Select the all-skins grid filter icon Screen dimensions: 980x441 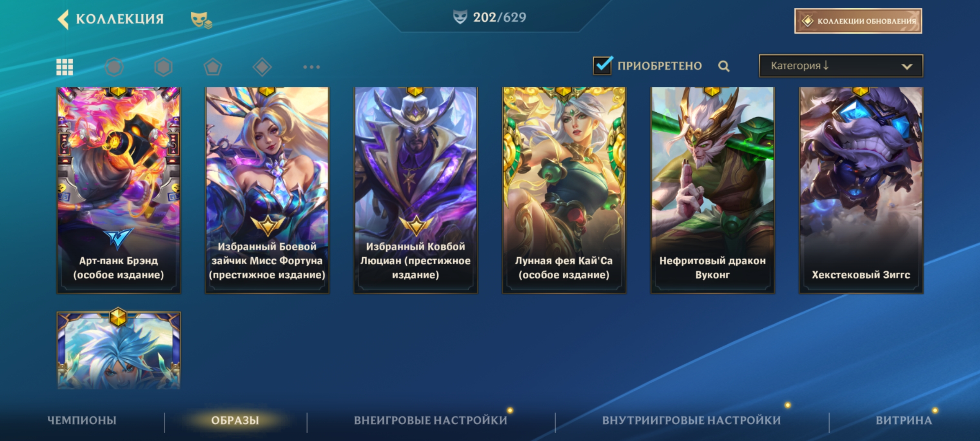pos(65,67)
